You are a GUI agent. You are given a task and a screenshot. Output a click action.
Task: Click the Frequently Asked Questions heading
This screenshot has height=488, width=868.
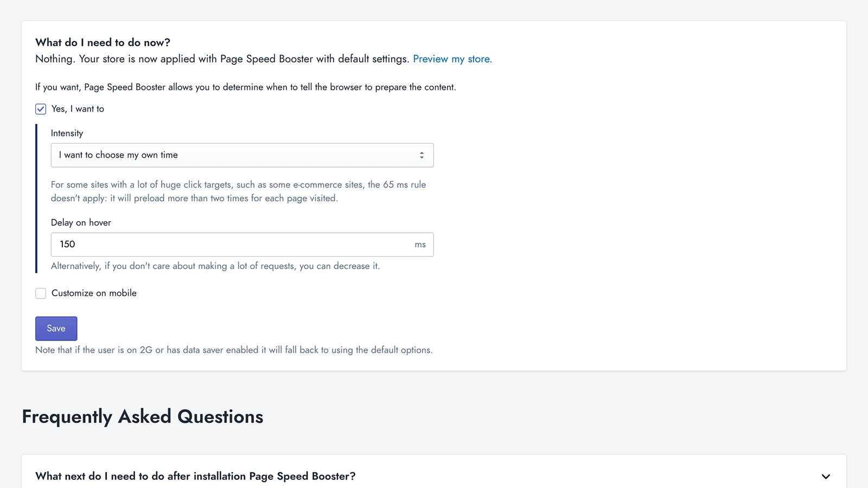143,416
